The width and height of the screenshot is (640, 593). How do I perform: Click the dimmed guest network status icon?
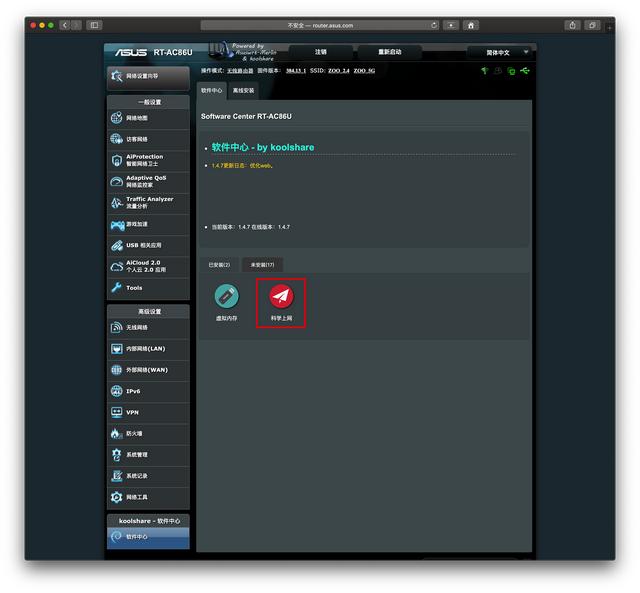click(498, 71)
